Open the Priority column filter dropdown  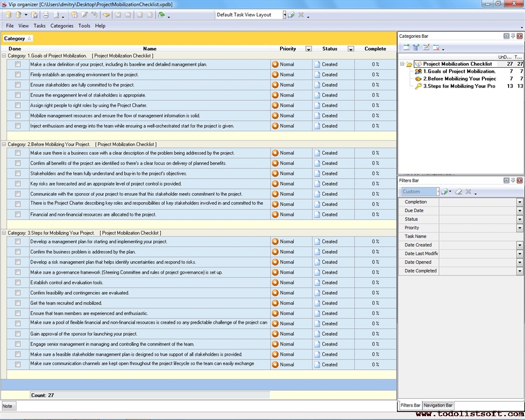tap(308, 49)
